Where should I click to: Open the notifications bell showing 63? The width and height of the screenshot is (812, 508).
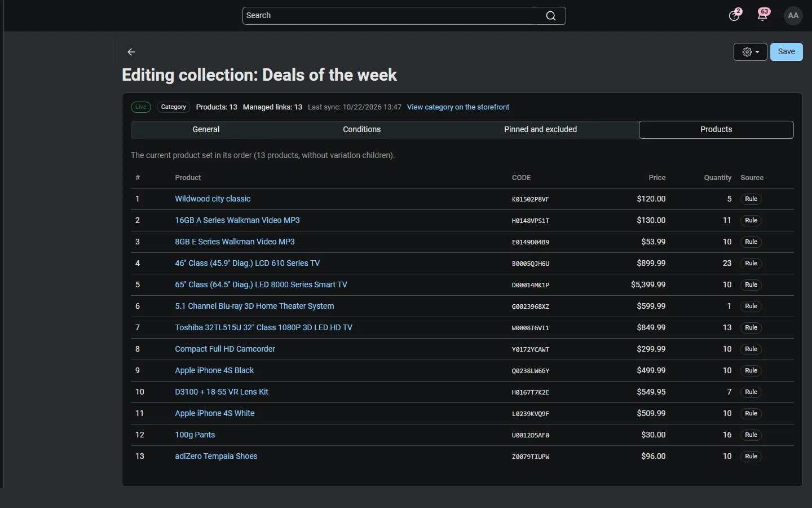tap(763, 15)
